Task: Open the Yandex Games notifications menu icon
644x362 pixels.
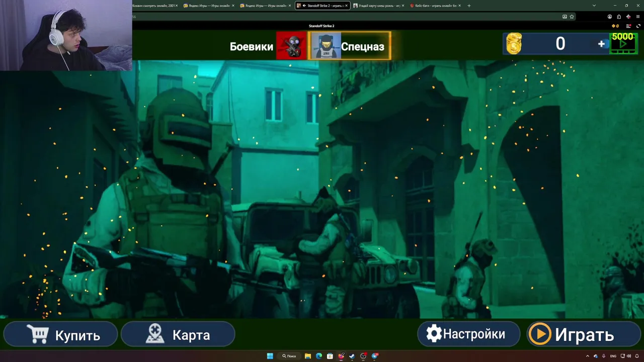Action: [x=628, y=26]
